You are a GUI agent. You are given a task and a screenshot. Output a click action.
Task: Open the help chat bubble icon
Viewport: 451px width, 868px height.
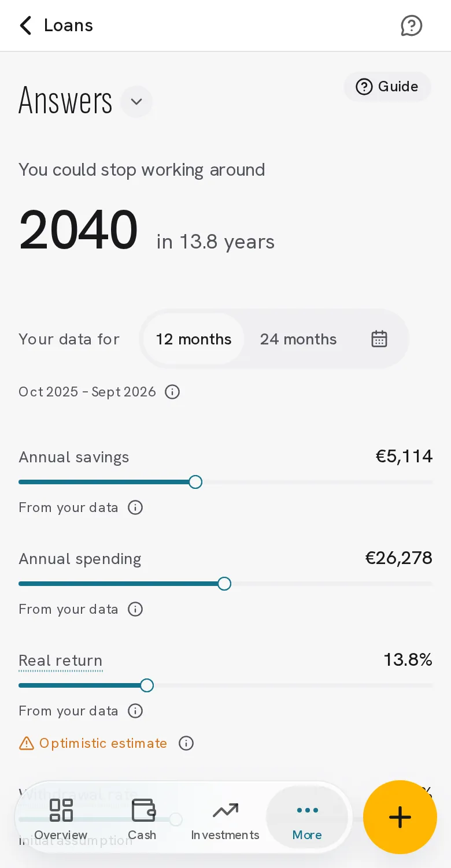[x=411, y=25]
